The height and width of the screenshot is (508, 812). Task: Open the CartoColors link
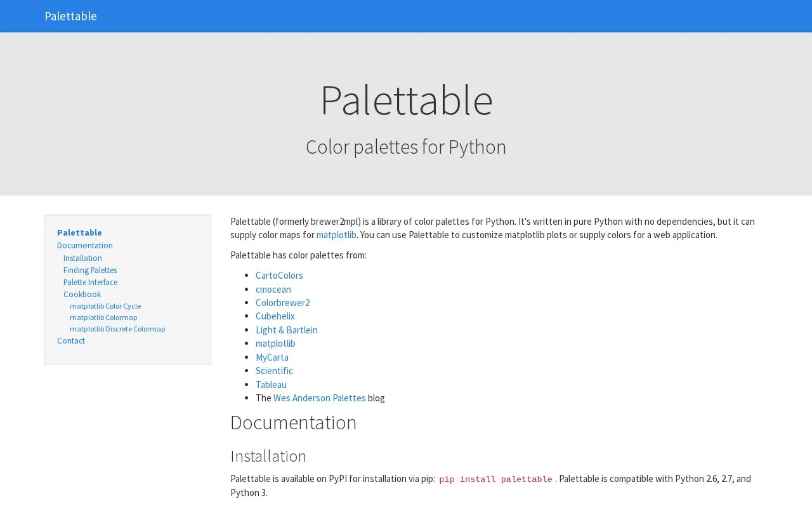(279, 276)
